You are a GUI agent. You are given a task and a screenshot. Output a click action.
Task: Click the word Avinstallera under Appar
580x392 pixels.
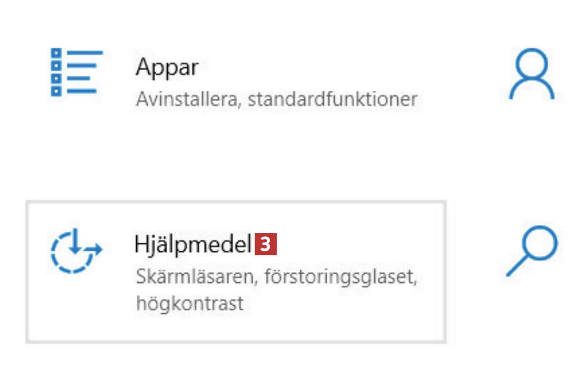coord(188,99)
